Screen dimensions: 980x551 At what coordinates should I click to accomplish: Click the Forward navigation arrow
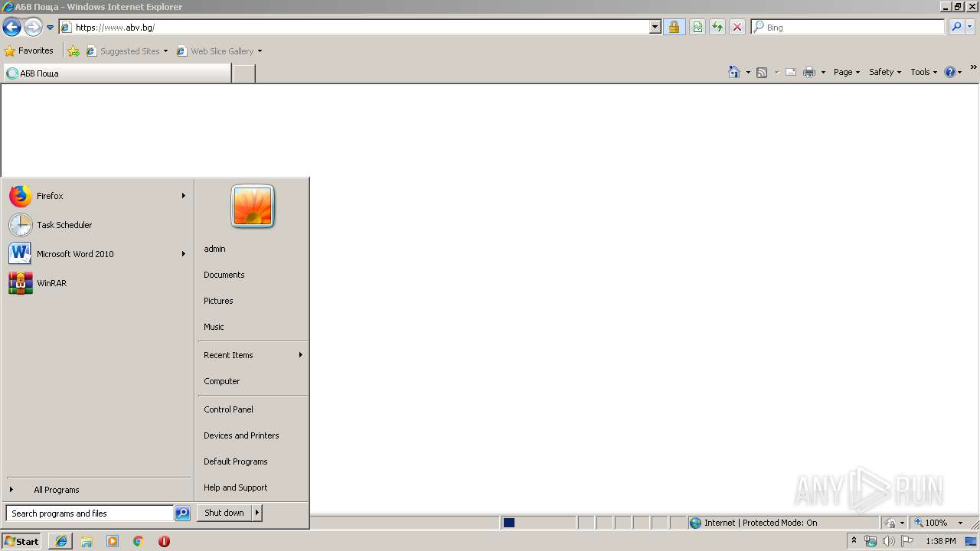(x=32, y=28)
